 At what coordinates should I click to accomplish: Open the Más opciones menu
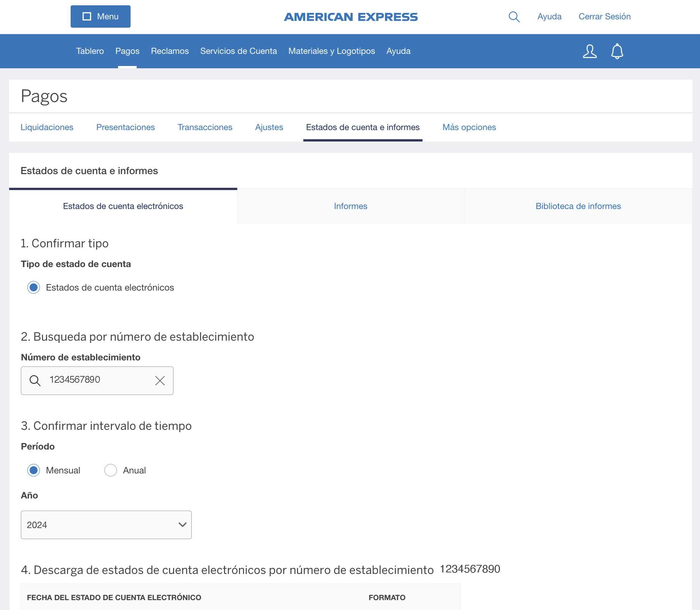(x=469, y=127)
